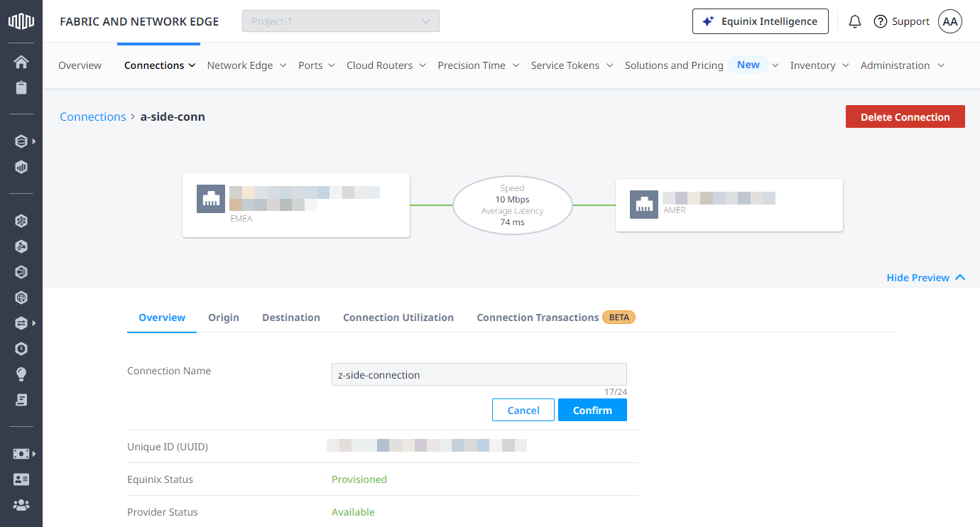Open the clock hexagon sidebar icon
Image resolution: width=980 pixels, height=527 pixels.
(x=21, y=349)
